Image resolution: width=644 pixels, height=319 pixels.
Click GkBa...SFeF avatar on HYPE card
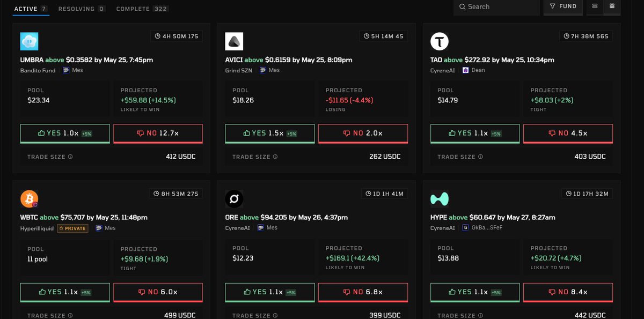click(x=466, y=228)
